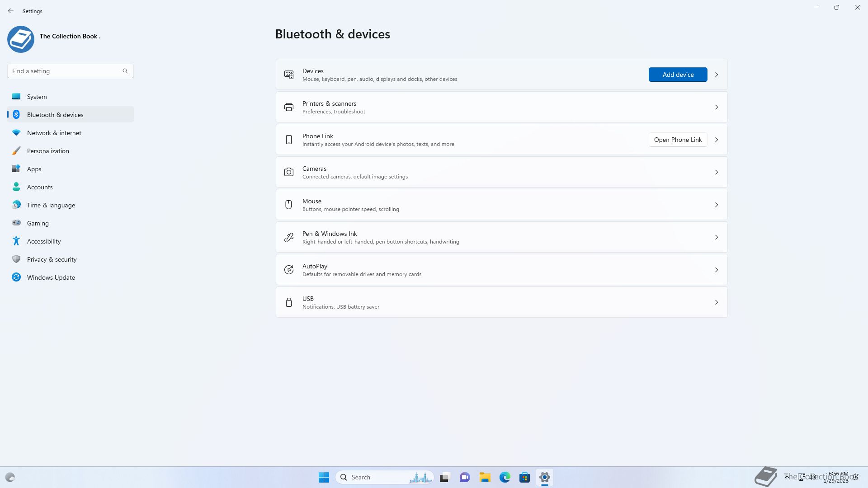Open The Collection Book profile avatar
868x488 pixels.
point(21,39)
